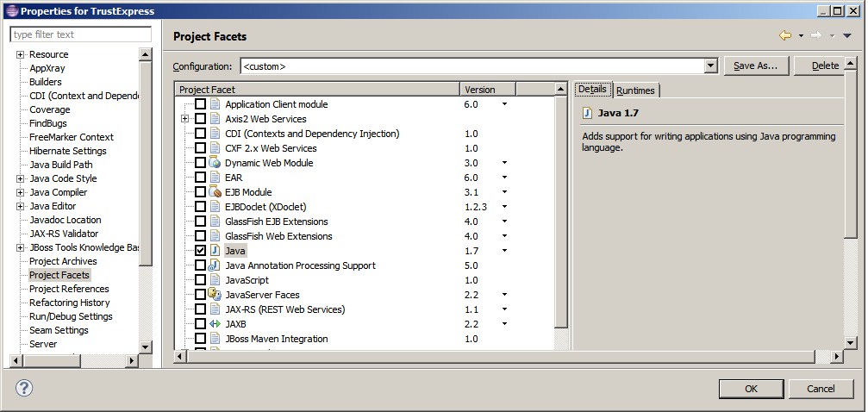Click the left tree scroll up arrow
Screen dimensions: 868x412
click(x=146, y=54)
